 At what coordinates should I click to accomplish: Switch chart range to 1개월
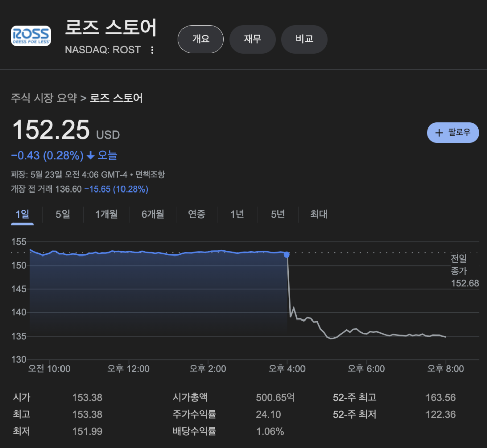(x=106, y=214)
